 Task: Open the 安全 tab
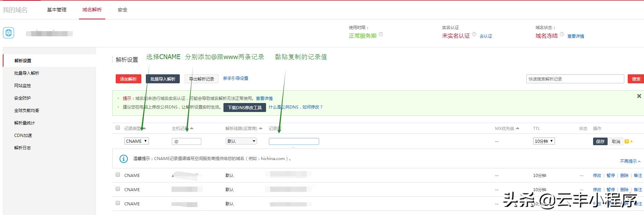[123, 10]
